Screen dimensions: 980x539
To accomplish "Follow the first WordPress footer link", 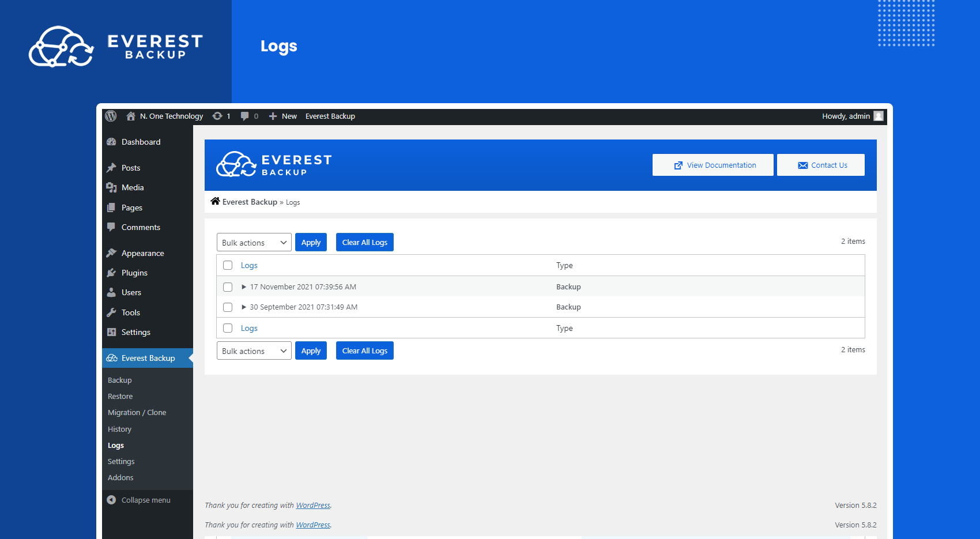I will [313, 505].
